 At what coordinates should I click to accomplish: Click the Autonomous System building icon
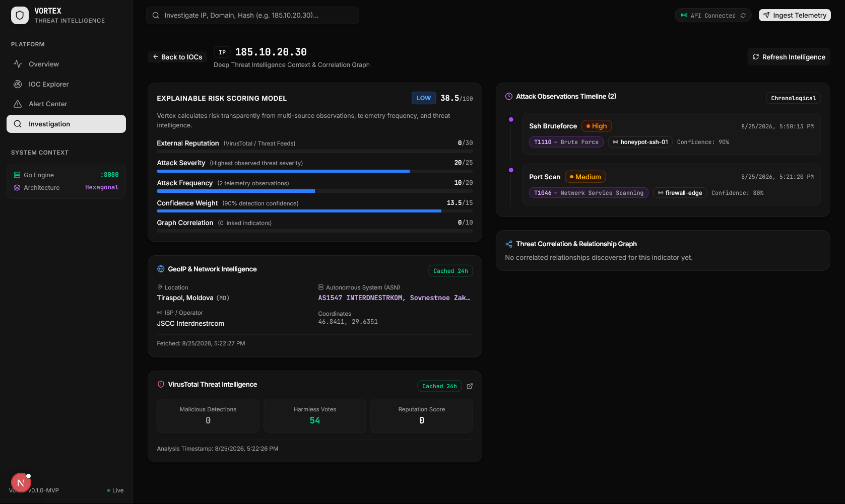coord(321,287)
